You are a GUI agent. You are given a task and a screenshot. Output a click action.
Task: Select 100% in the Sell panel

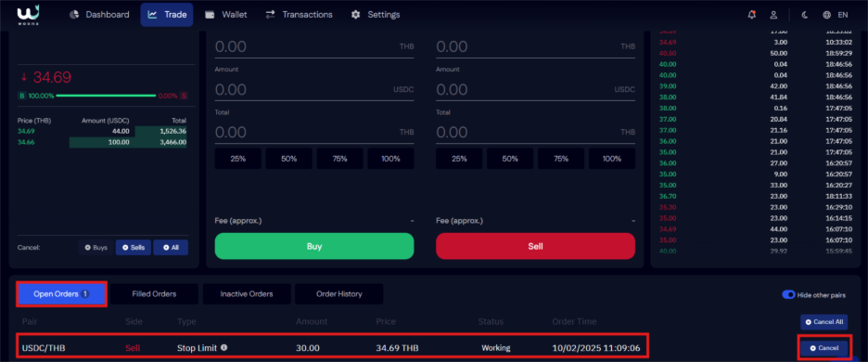click(612, 159)
